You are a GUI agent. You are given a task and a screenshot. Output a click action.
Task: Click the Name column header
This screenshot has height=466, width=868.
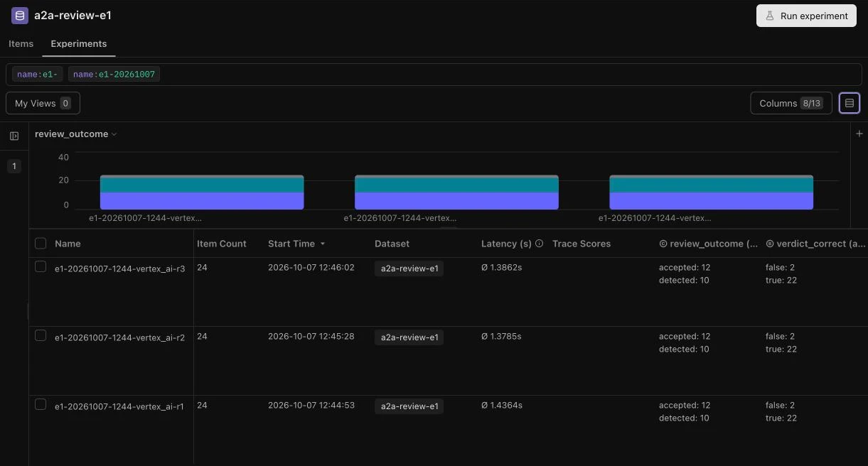coord(68,244)
